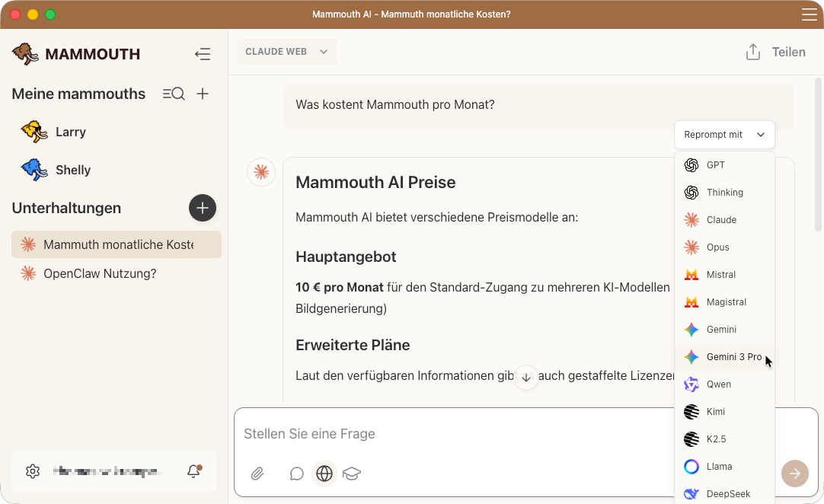Click the Stellen Sie eine Frage input field

tap(381, 433)
